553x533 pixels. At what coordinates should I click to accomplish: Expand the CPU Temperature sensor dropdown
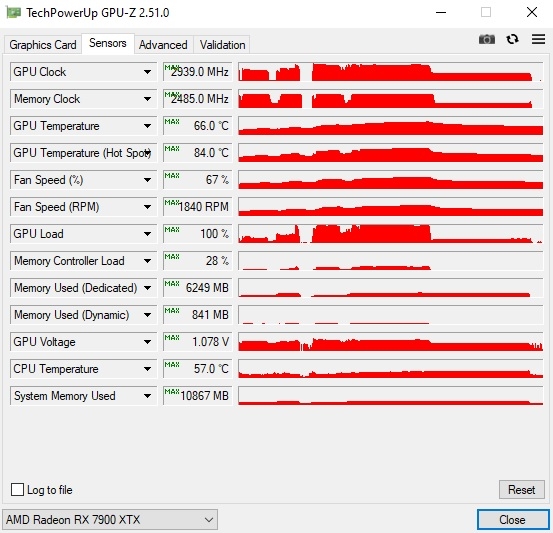coord(147,369)
